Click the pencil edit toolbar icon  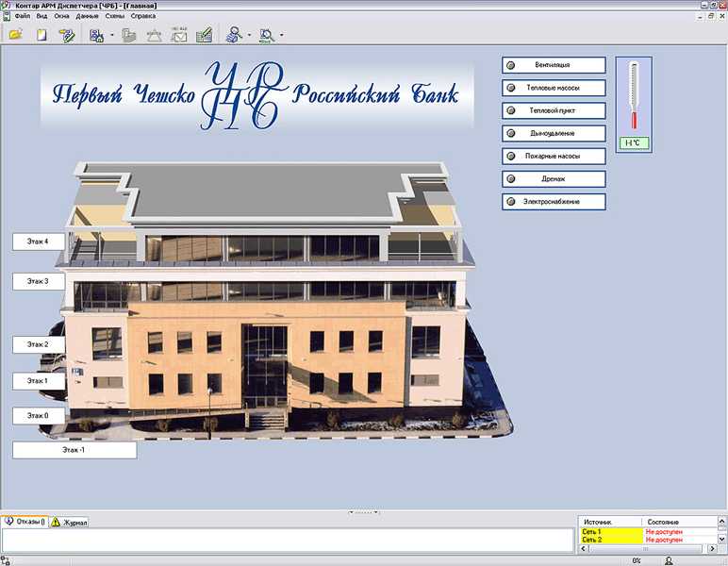click(x=67, y=35)
